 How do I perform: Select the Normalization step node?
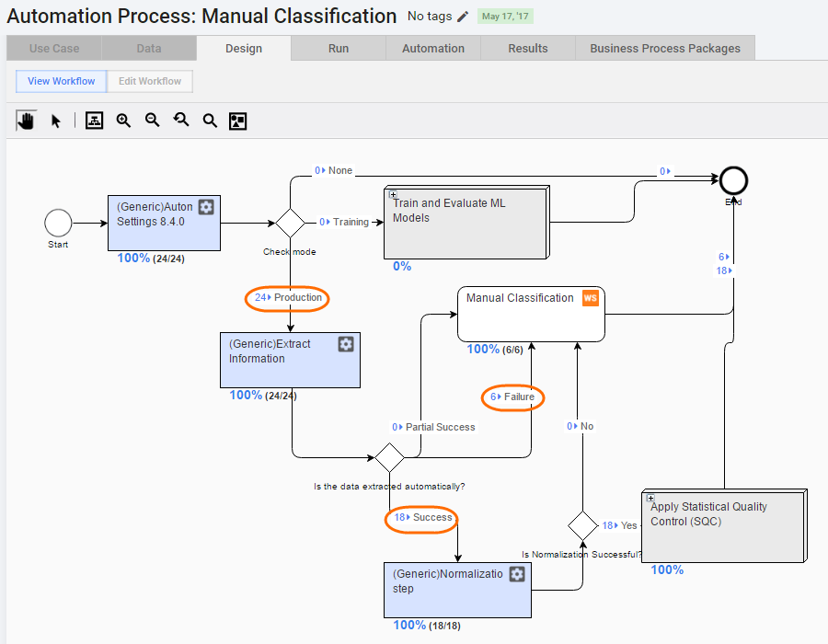click(457, 590)
